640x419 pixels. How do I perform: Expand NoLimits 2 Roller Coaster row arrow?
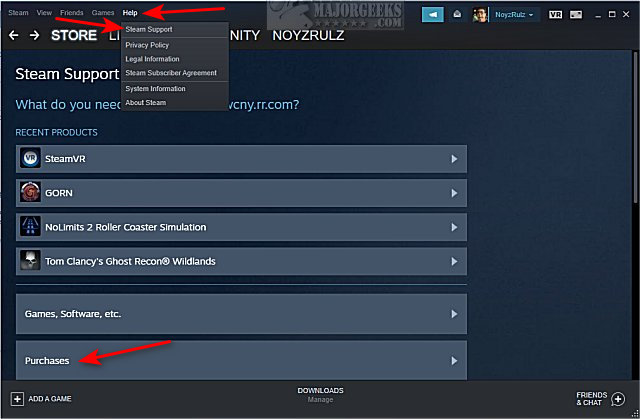454,227
